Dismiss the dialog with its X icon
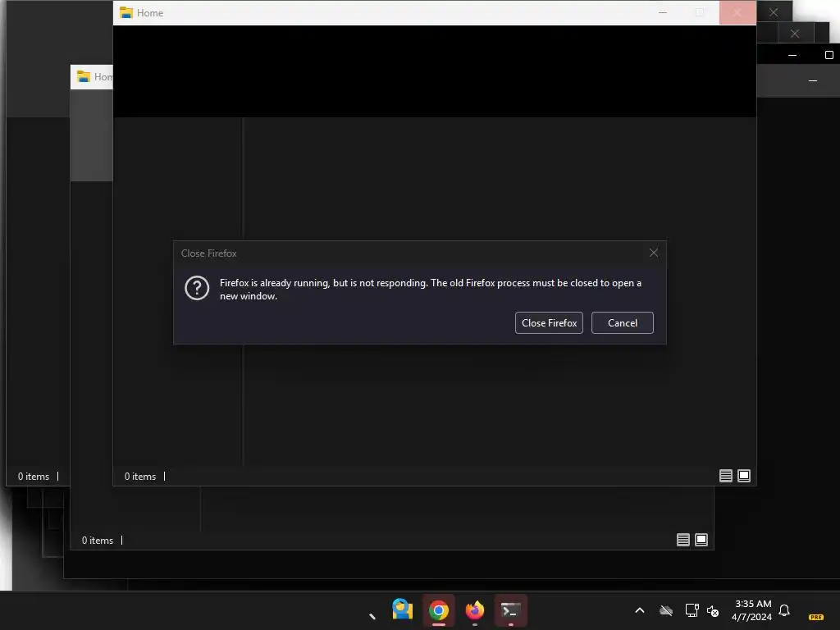The width and height of the screenshot is (840, 630). coord(654,253)
